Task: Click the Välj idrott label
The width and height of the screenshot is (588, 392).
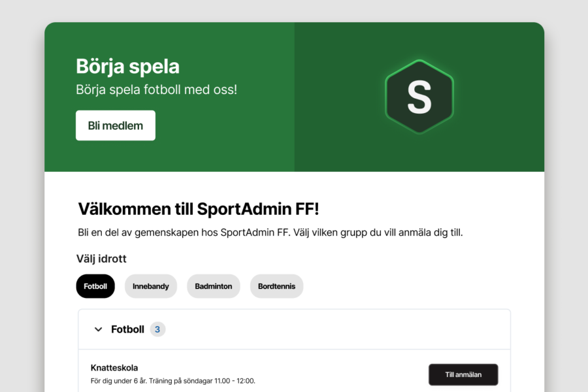Action: point(101,259)
